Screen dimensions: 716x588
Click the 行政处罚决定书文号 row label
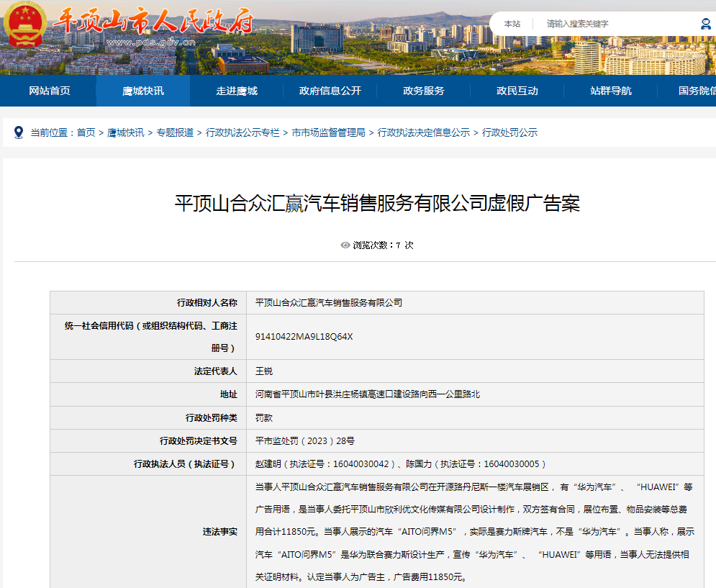[x=199, y=441]
